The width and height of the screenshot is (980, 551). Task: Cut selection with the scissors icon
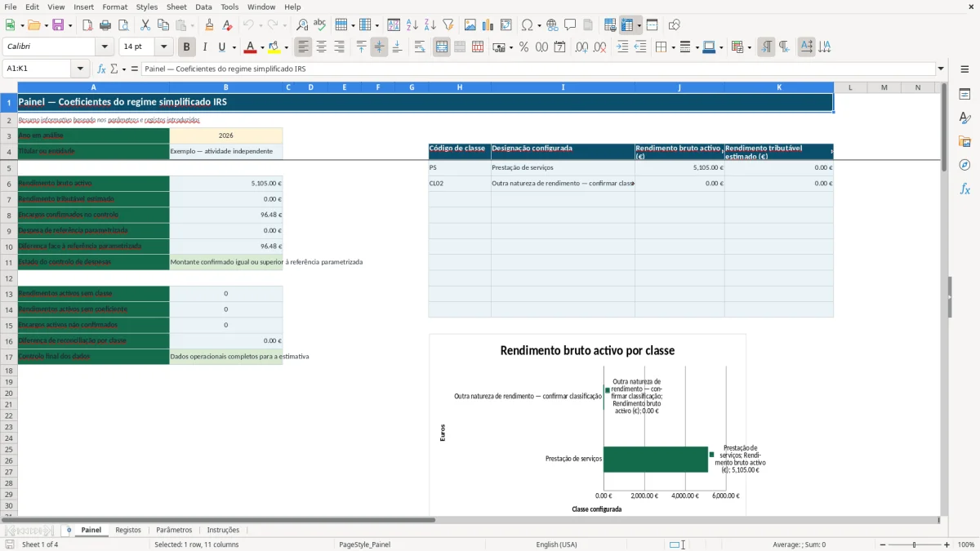tap(145, 25)
